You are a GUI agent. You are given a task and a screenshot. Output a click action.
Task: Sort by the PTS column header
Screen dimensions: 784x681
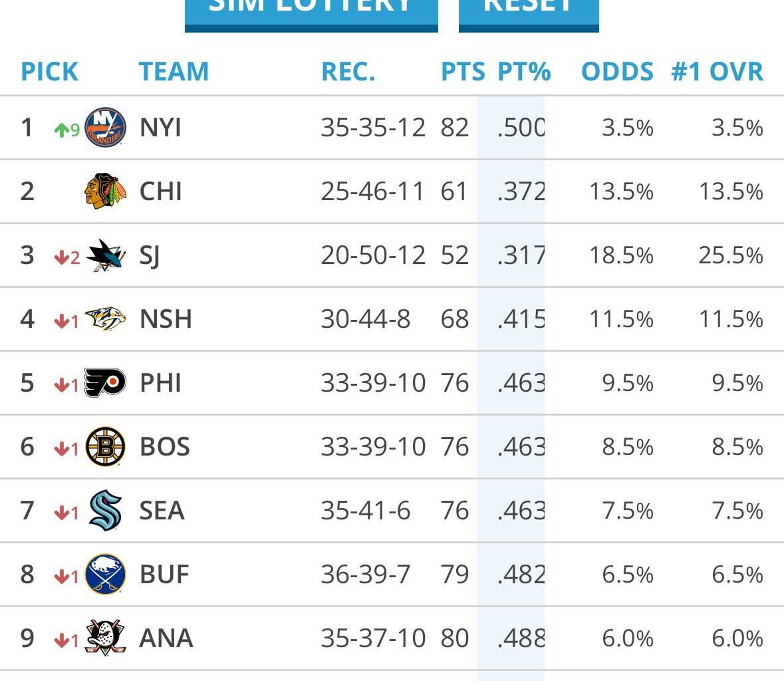(463, 72)
